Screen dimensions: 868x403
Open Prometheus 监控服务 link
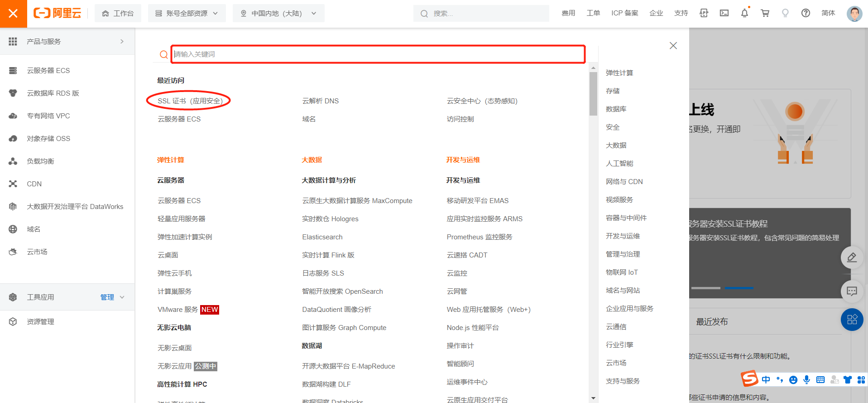(480, 237)
